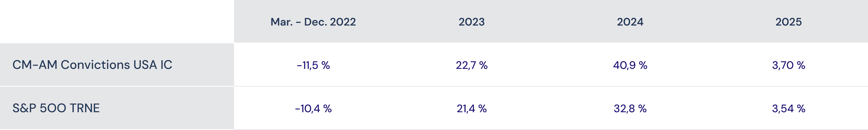The width and height of the screenshot is (868, 130).
Task: Select the 21,4 % benchmark value
Action: (471, 109)
